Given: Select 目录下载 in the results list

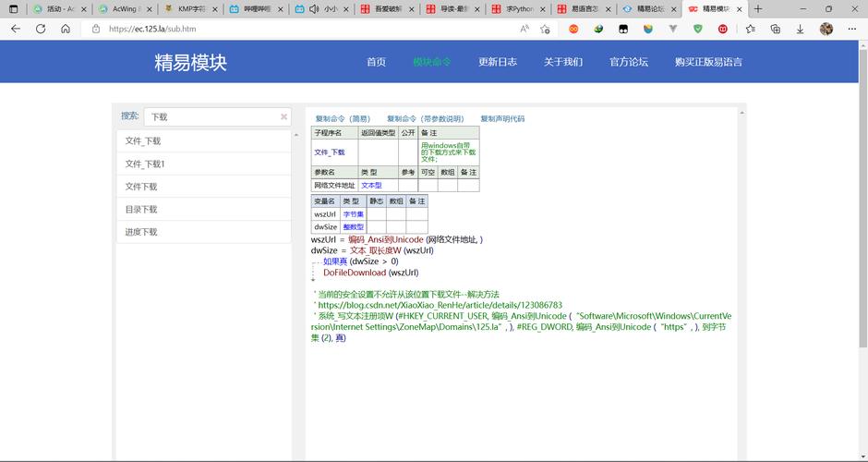Looking at the screenshot, I should (204, 210).
